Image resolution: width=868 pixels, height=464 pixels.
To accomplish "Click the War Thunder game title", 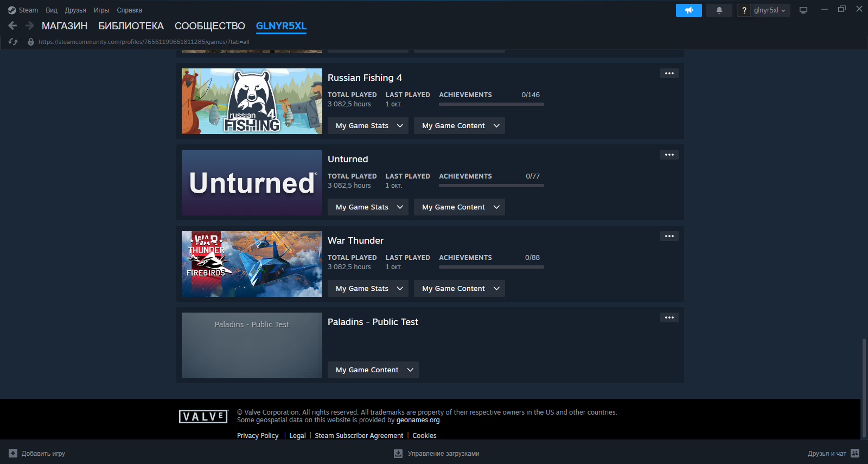I will [x=355, y=240].
